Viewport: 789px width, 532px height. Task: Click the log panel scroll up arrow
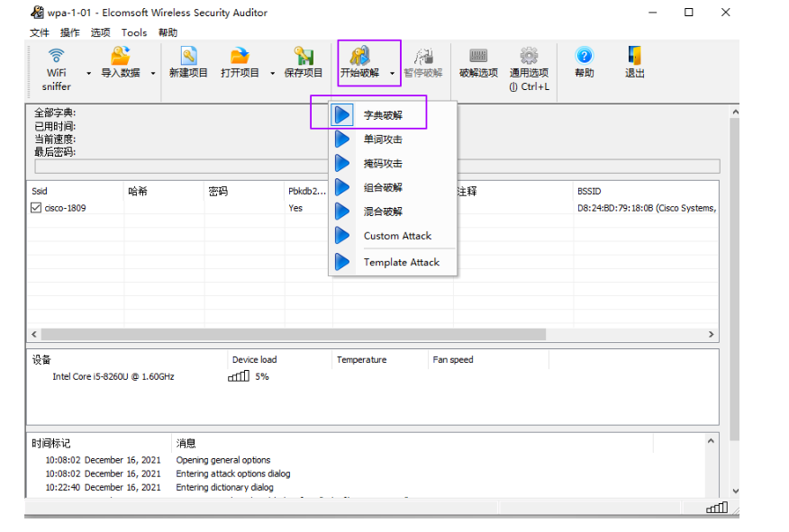point(711,441)
